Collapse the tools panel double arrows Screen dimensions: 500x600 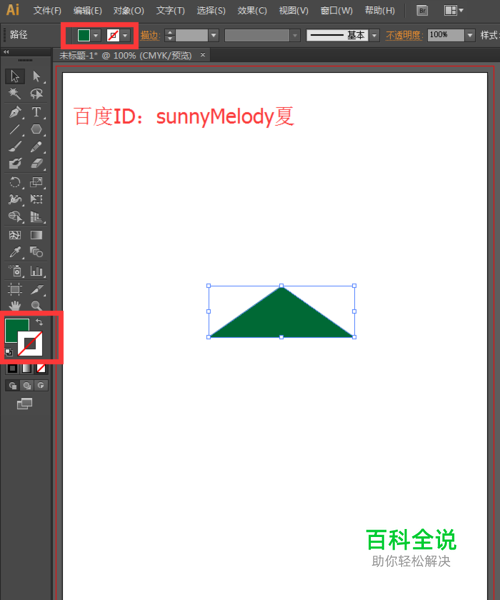pyautogui.click(x=6, y=52)
